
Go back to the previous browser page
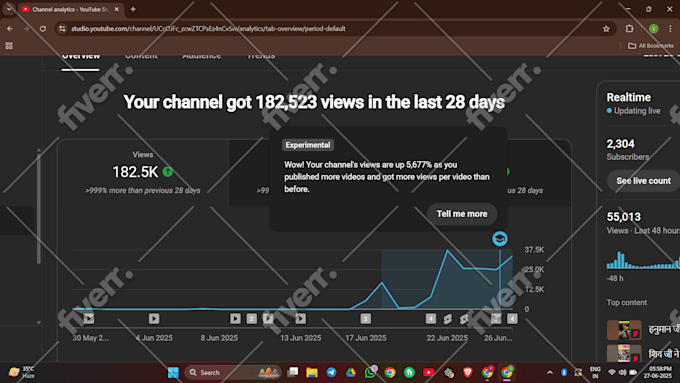[10, 29]
